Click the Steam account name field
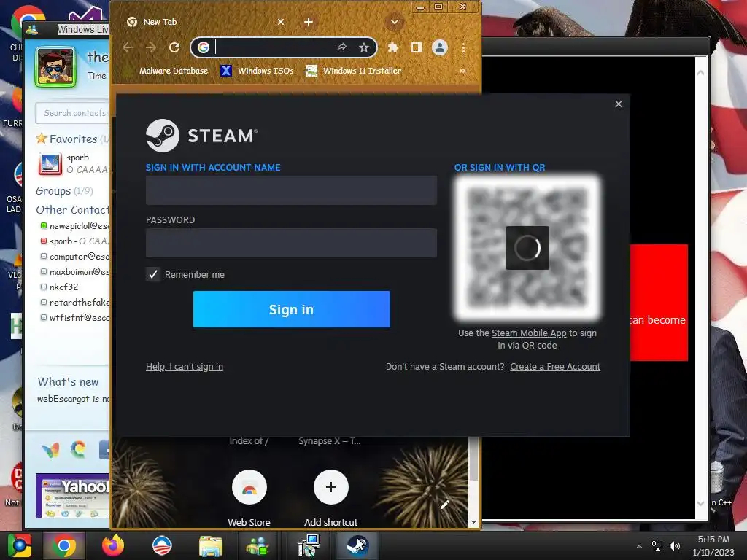This screenshot has height=560, width=747. click(x=291, y=190)
